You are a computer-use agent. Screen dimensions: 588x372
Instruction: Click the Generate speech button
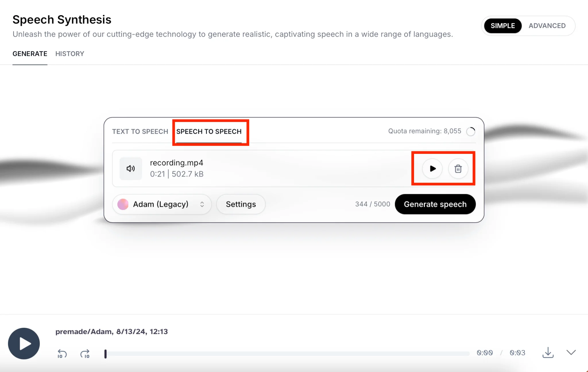(x=435, y=204)
